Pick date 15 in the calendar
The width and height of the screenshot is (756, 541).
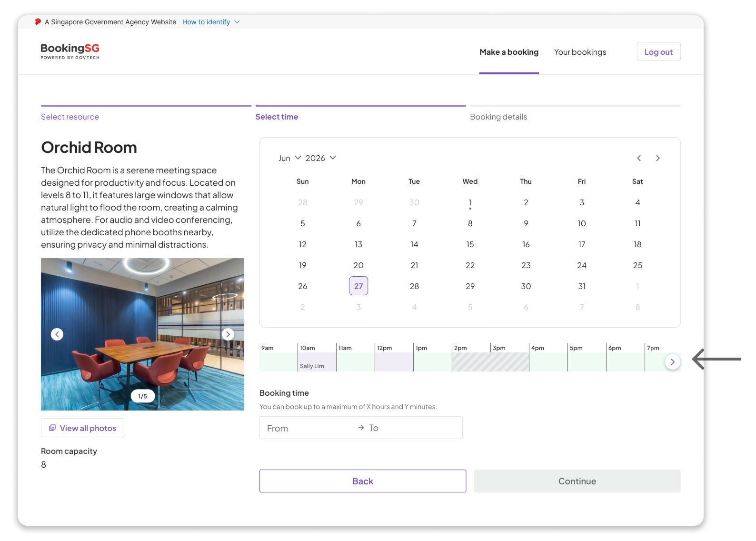point(470,244)
